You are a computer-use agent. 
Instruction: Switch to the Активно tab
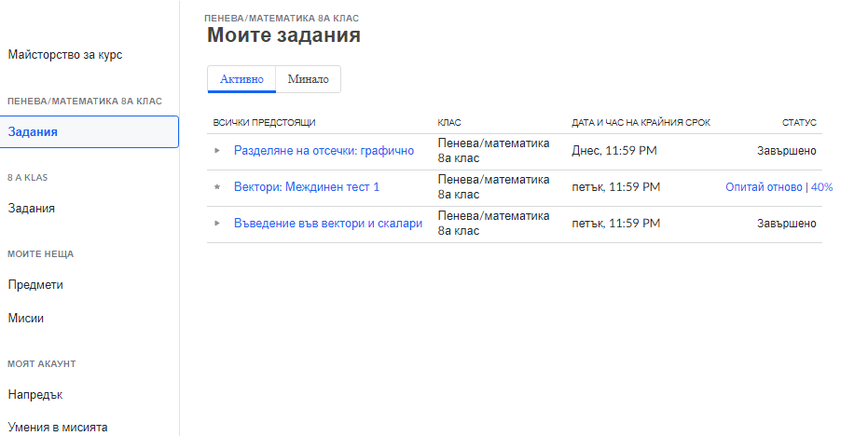[x=241, y=79]
